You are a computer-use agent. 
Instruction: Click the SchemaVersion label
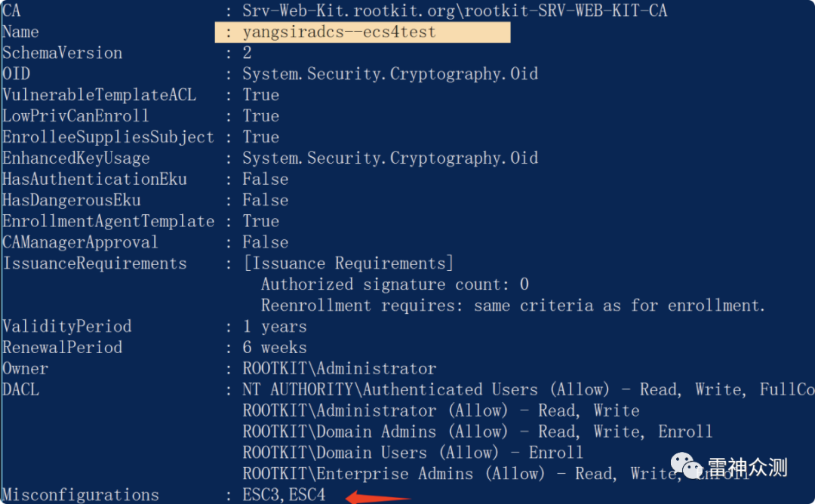(63, 53)
